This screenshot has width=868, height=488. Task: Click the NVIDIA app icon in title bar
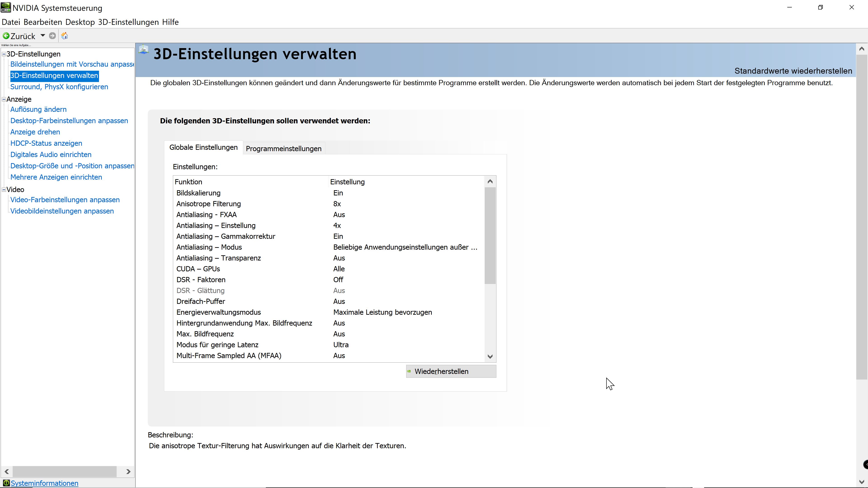pyautogui.click(x=6, y=7)
